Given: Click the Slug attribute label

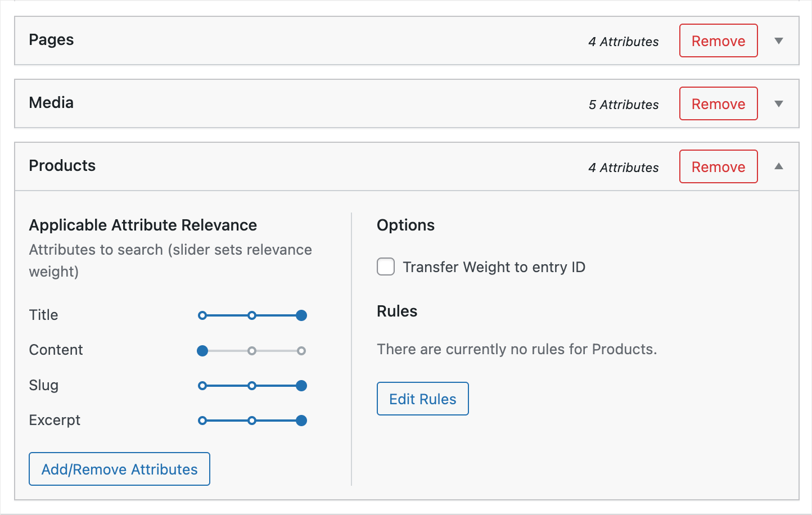Looking at the screenshot, I should pos(44,386).
